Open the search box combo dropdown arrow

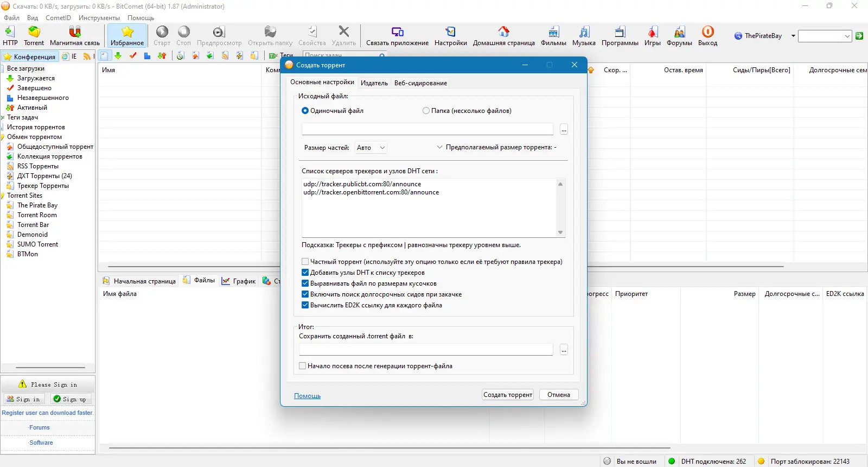point(847,36)
